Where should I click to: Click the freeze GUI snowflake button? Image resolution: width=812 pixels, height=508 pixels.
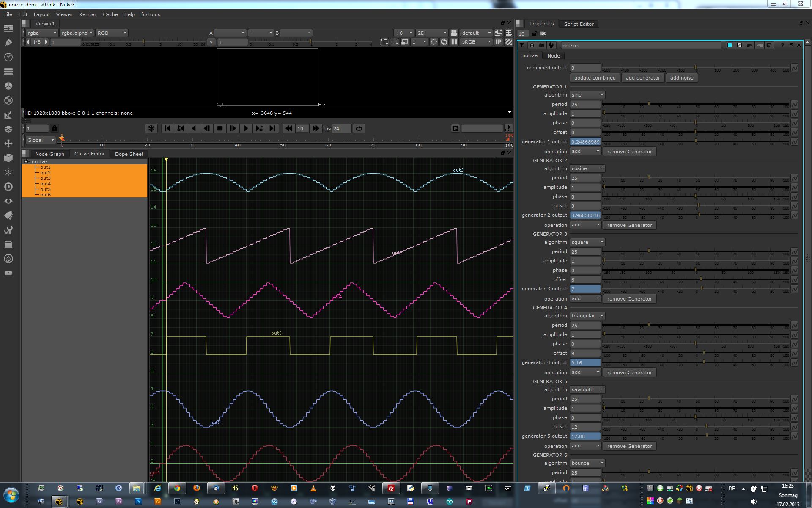click(151, 128)
